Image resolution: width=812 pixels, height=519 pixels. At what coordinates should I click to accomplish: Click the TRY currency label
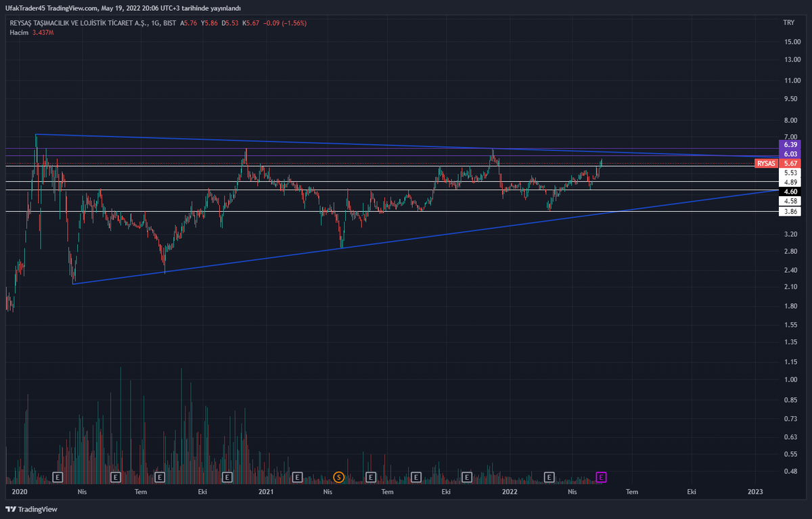click(x=788, y=23)
